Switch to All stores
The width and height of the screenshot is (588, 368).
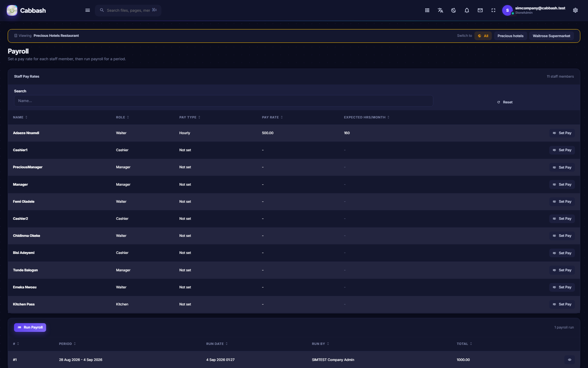coord(483,36)
